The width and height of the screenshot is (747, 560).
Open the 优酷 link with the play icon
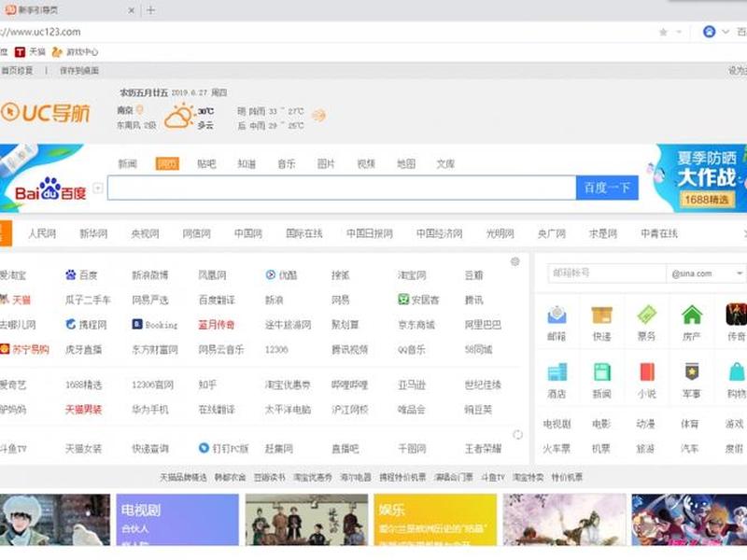click(x=282, y=274)
